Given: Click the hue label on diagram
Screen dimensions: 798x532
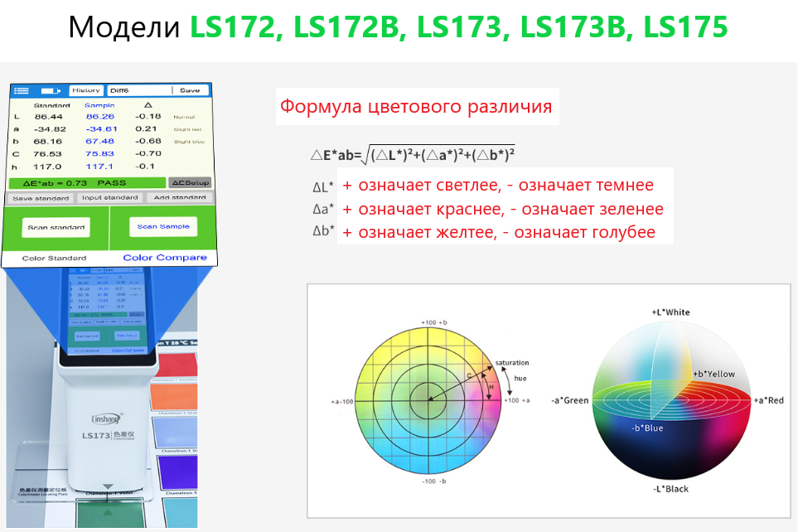Looking at the screenshot, I should click(x=520, y=378).
